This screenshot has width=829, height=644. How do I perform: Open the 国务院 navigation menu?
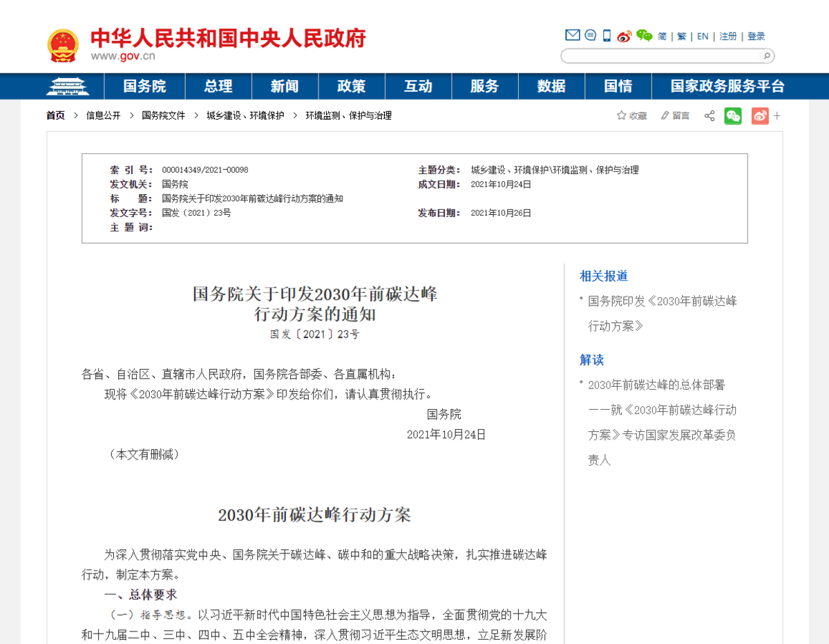click(144, 86)
